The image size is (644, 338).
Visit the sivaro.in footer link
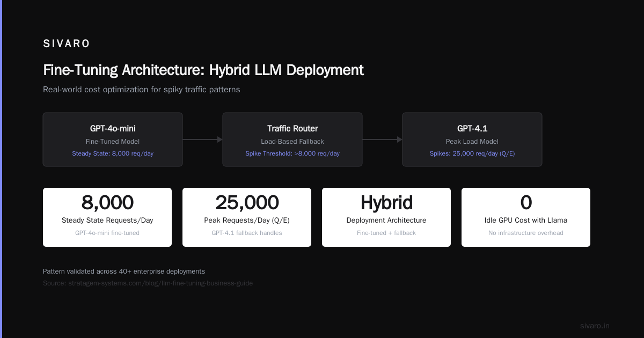tap(595, 326)
